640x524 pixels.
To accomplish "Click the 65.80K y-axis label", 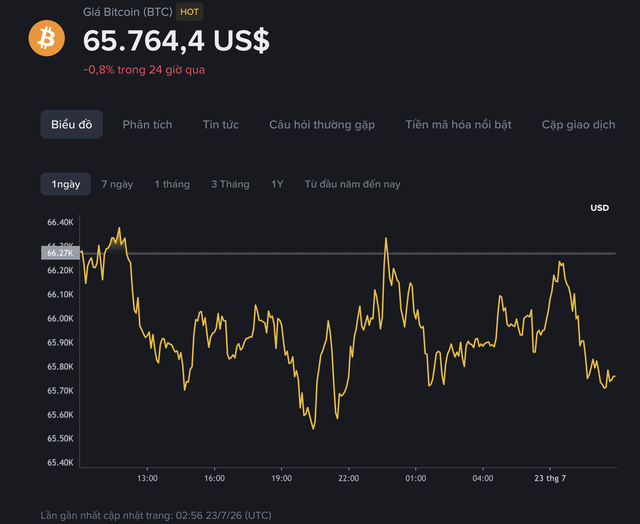I will 60,367.
